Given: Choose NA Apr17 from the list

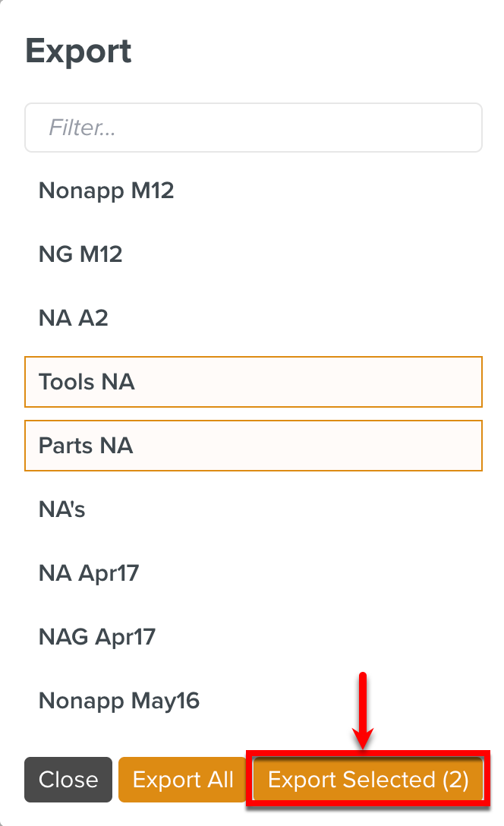Looking at the screenshot, I should pos(89,572).
